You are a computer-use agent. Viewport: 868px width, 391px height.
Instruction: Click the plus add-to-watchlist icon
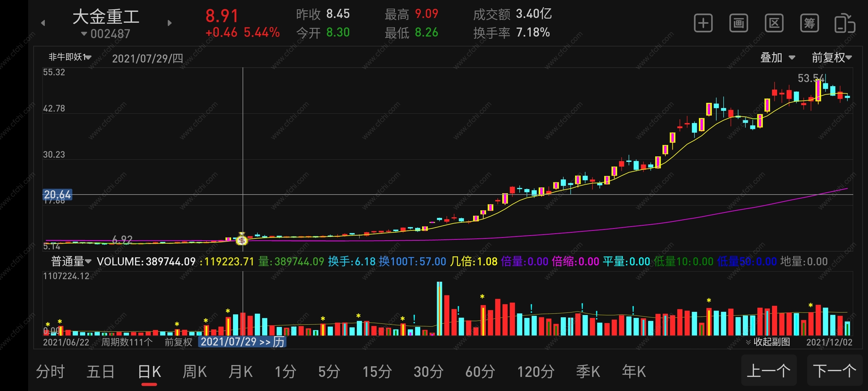pyautogui.click(x=703, y=23)
